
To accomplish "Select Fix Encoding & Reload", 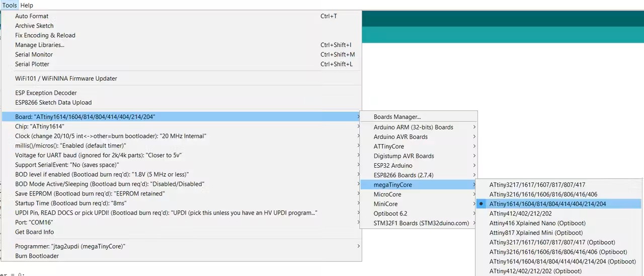I will click(181, 35).
